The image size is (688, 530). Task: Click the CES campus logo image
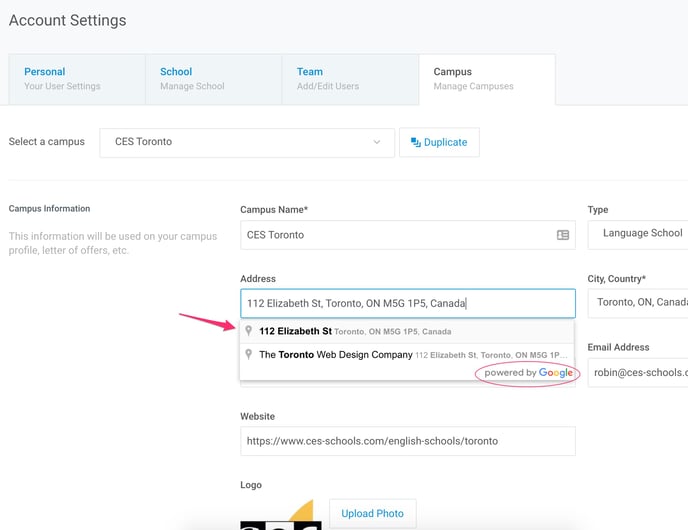pyautogui.click(x=281, y=515)
